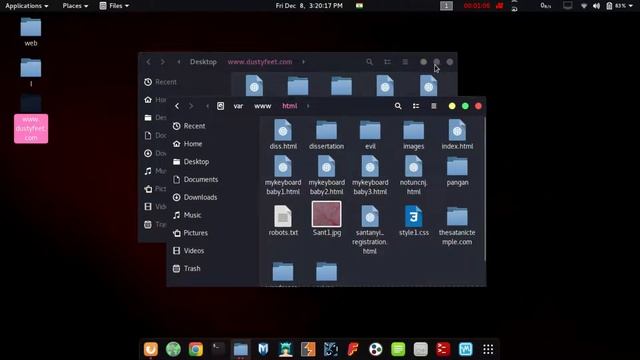
Task: Open the thesatanictemple.com folder
Action: [x=457, y=225]
